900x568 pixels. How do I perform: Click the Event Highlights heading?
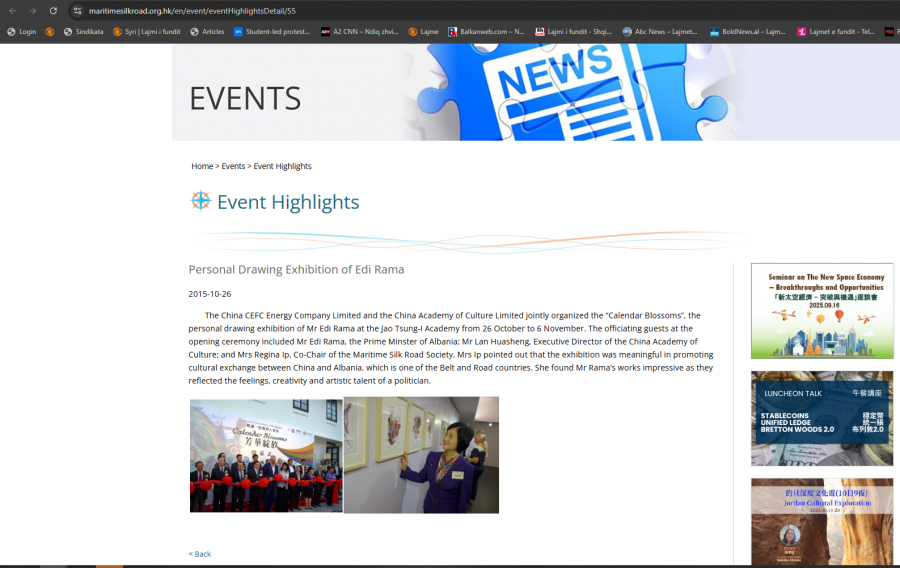[288, 202]
